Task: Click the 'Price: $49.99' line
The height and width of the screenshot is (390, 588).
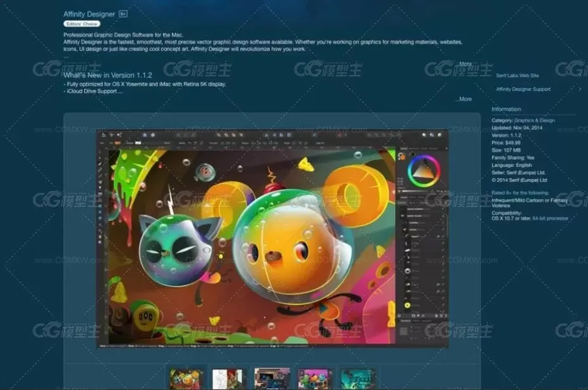Action: [506, 143]
